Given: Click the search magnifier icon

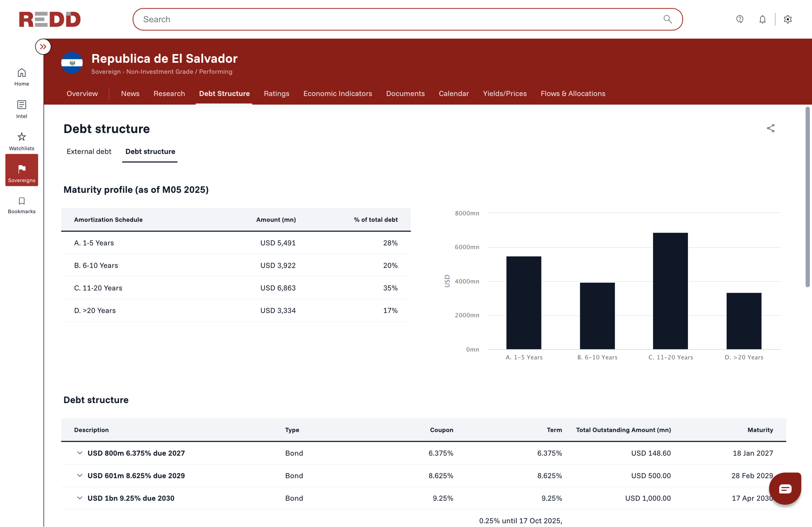Looking at the screenshot, I should (x=668, y=19).
